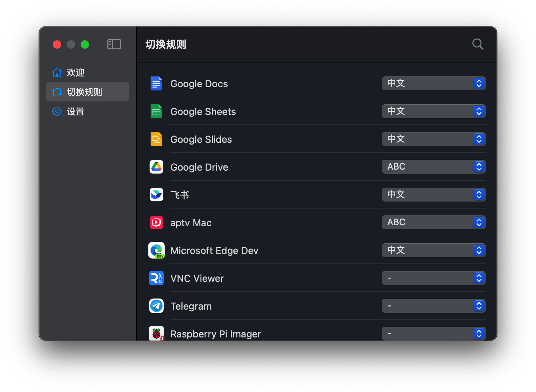Click the Raspberry Pi Imager name

216,334
